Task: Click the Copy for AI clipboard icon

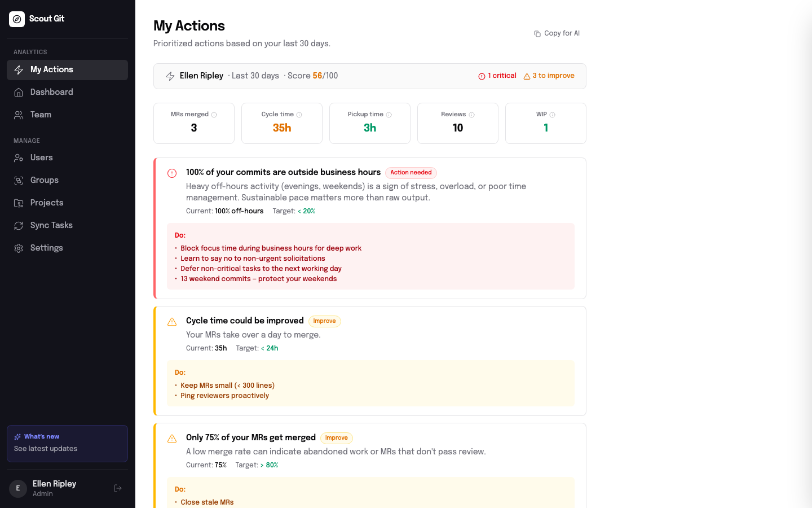Action: pos(536,33)
